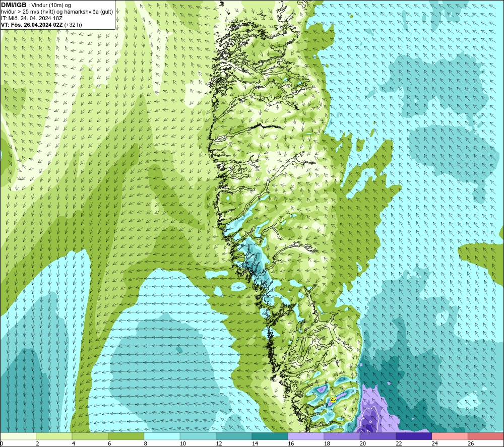Click the yellow 25 gust marker

tap(333, 399)
